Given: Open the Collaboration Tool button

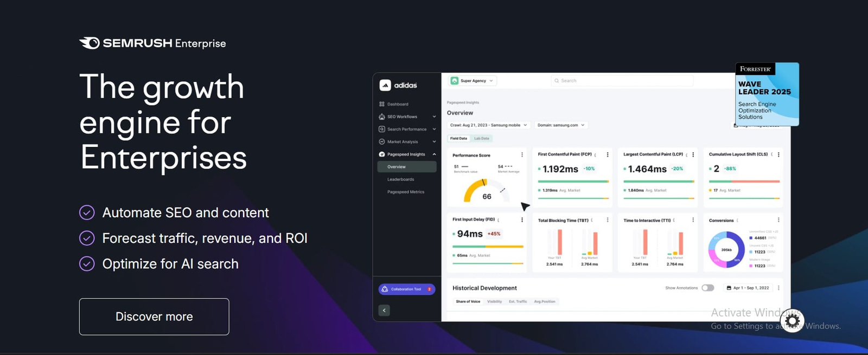Looking at the screenshot, I should click(x=407, y=289).
